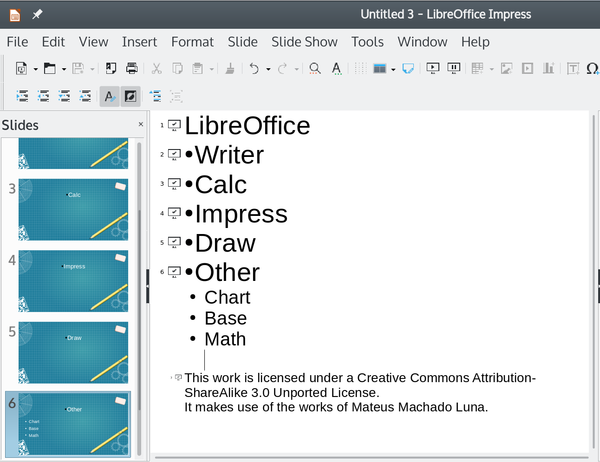
Task: Insert a chart from the toolbar
Action: [548, 69]
